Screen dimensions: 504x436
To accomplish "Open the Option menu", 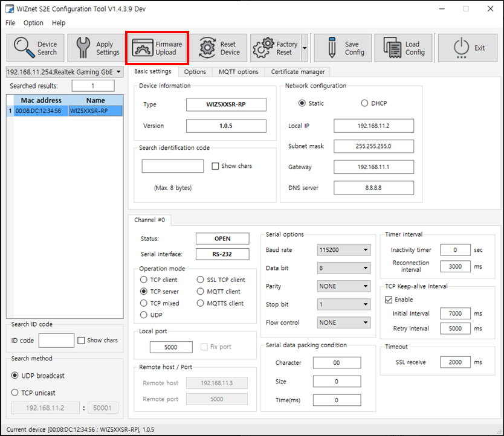I will click(x=33, y=23).
